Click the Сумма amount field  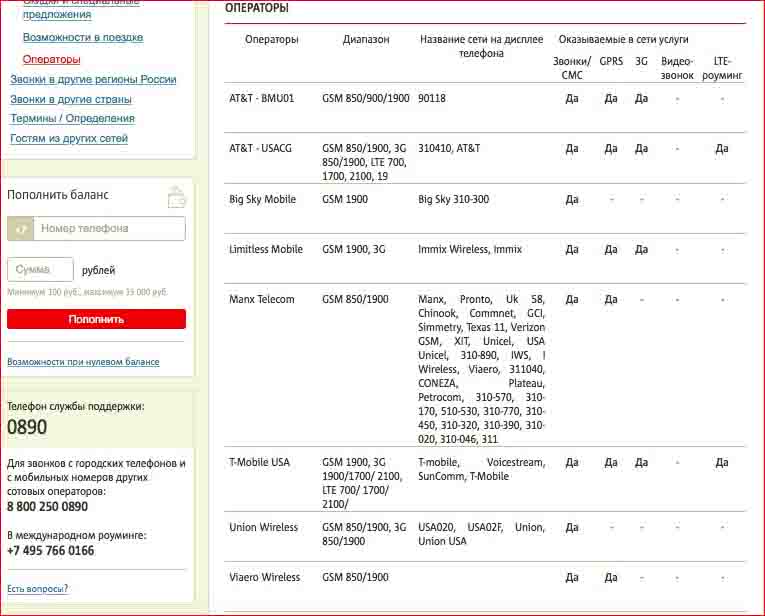pyautogui.click(x=40, y=270)
